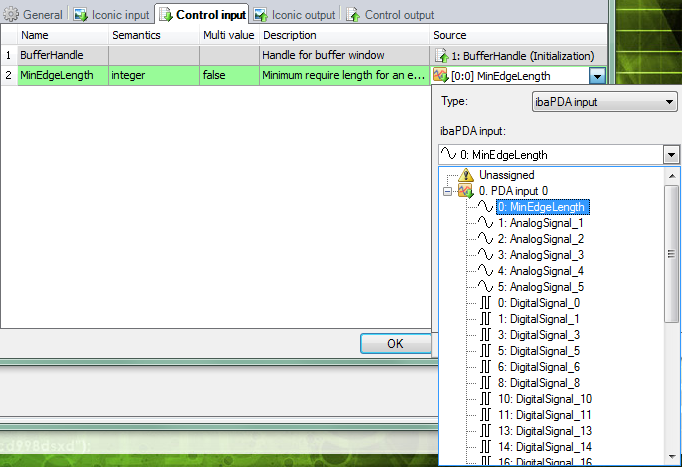Screen dimensions: 682x467
Task: Click the Control output tab icon
Action: tap(353, 15)
